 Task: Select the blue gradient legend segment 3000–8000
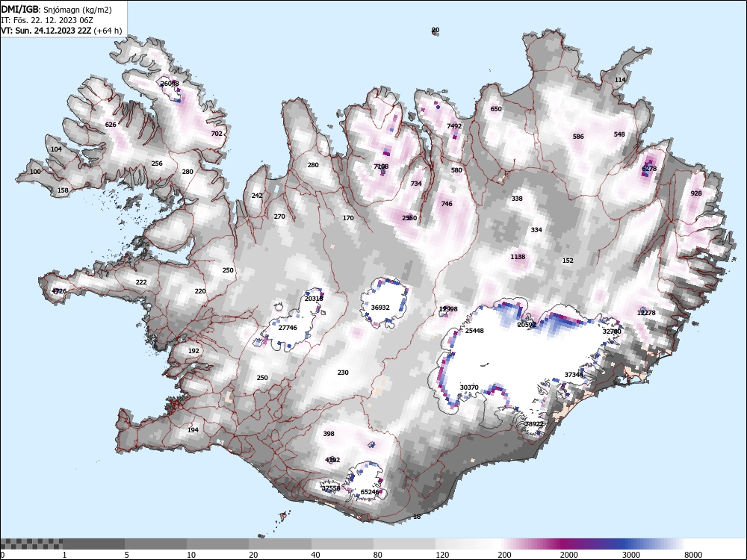654,544
